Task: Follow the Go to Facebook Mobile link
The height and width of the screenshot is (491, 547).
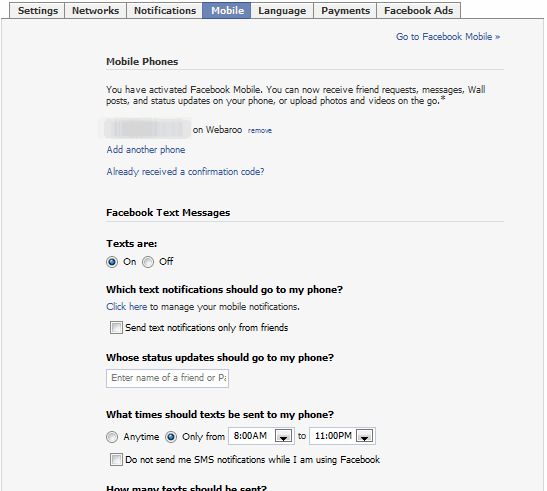Action: click(x=448, y=37)
